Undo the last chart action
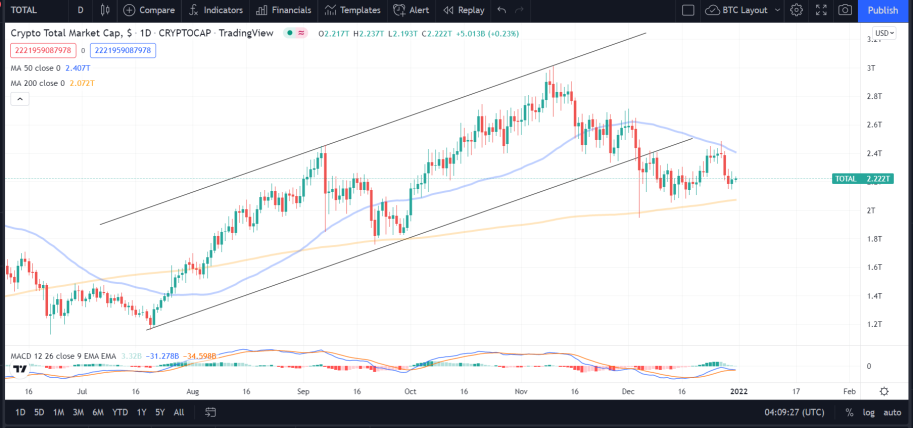The height and width of the screenshot is (428, 913). 502,10
